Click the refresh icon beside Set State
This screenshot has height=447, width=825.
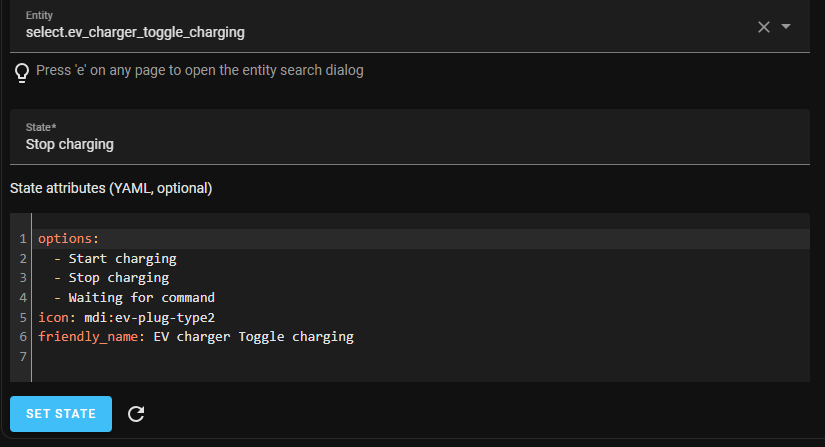(x=136, y=414)
